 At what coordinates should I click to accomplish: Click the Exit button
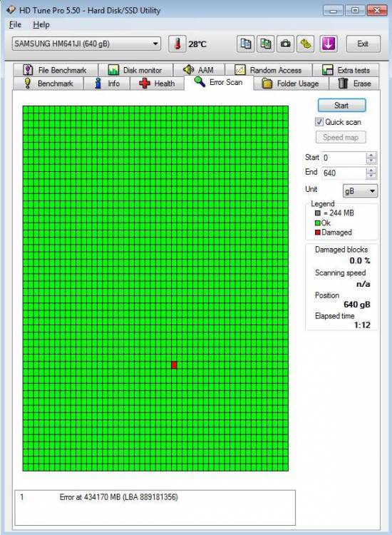pos(363,44)
